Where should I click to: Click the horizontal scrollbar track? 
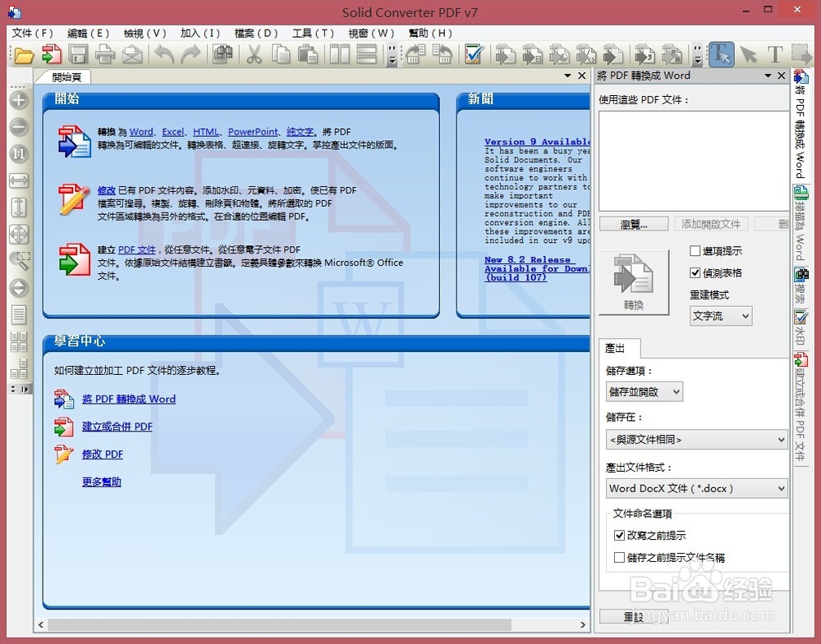[x=546, y=624]
